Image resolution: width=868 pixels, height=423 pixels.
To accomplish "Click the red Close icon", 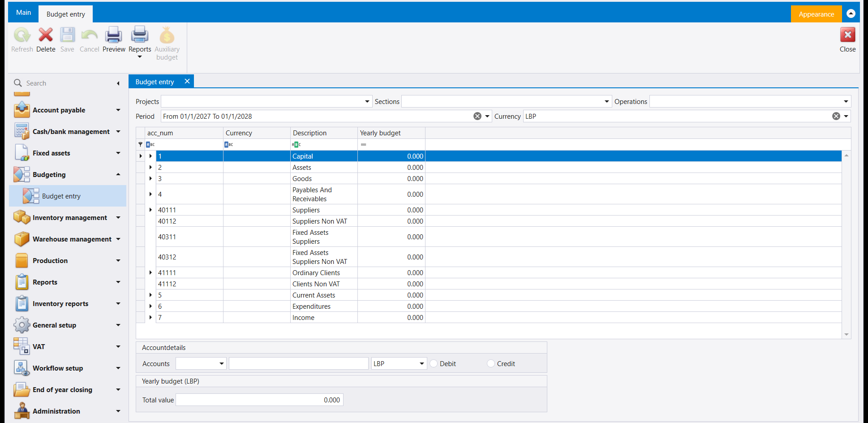I will (x=847, y=35).
